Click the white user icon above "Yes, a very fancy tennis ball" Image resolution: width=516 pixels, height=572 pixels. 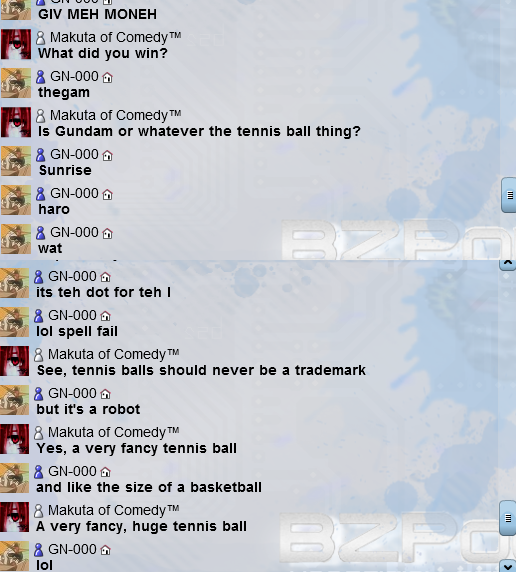point(39,433)
